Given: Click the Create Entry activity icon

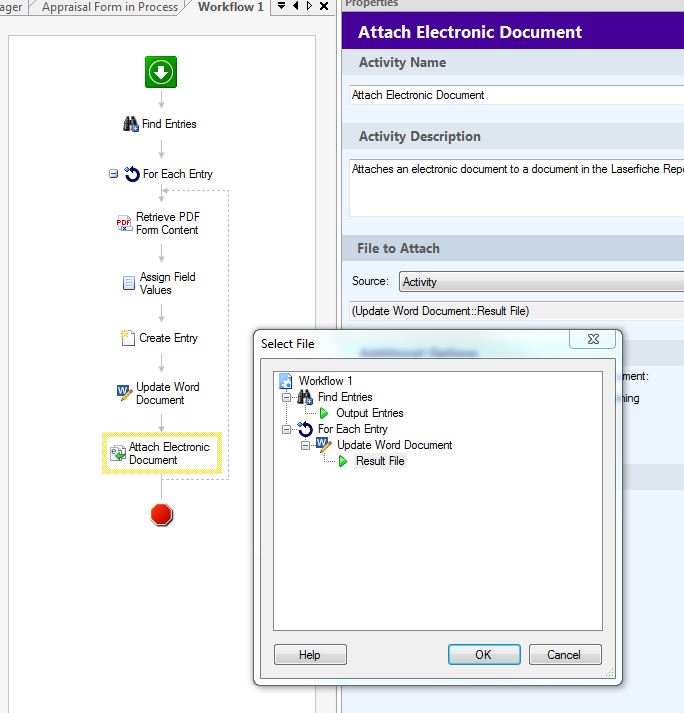Looking at the screenshot, I should (128, 338).
